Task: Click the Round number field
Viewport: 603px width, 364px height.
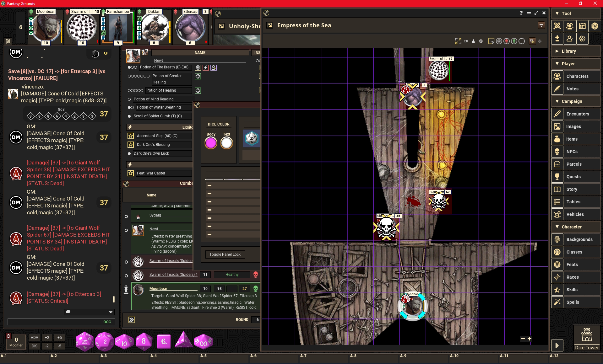Action: 258,320
